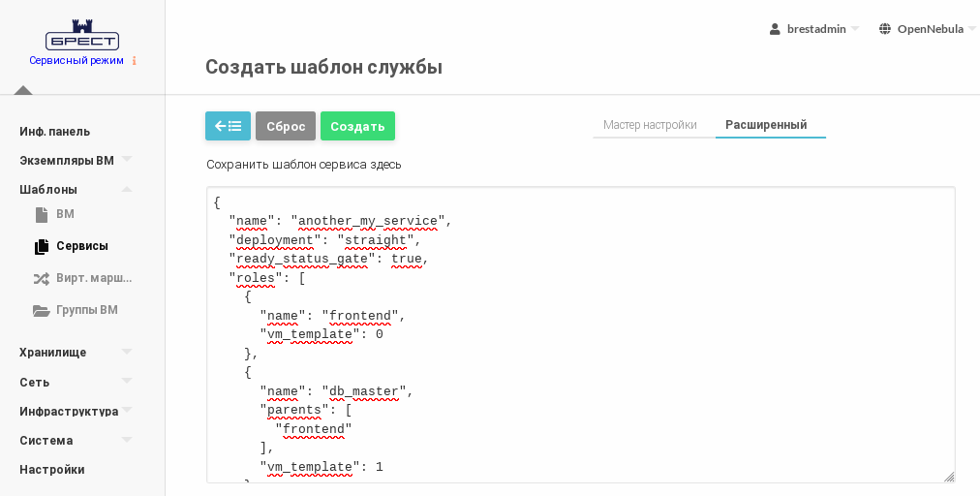Screen dimensions: 980x496
Task: Select the Расширенный tab
Action: pos(766,125)
